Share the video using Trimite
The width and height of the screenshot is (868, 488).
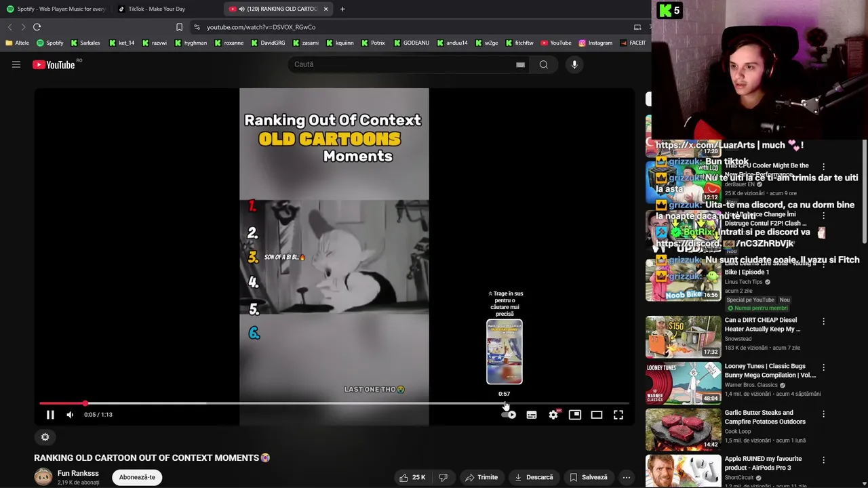coord(481,477)
